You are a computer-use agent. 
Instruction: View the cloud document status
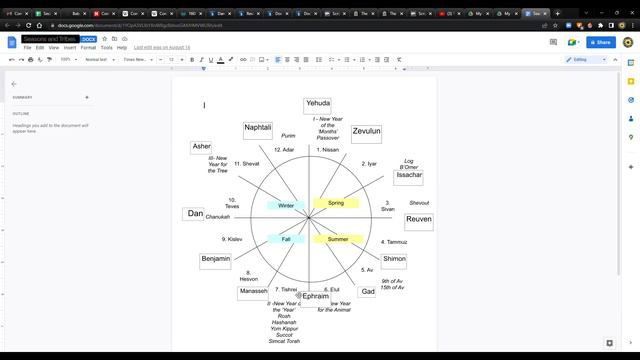coord(124,39)
